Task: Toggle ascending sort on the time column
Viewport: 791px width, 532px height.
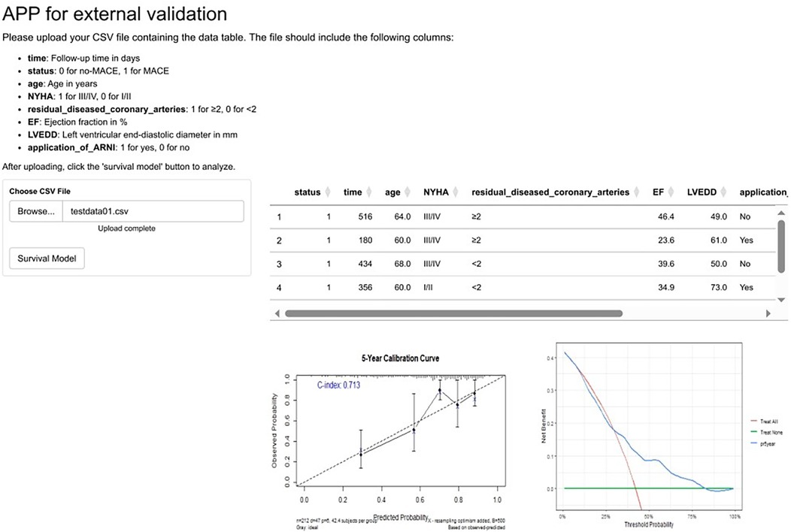Action: point(368,192)
